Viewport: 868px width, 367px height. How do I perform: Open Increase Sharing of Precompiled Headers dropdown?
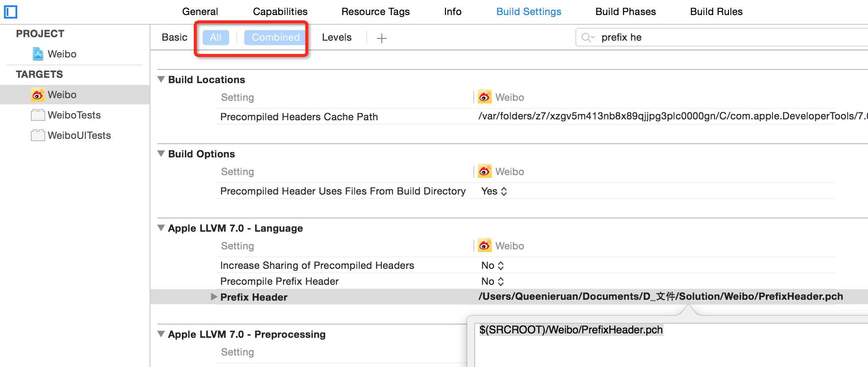(493, 266)
